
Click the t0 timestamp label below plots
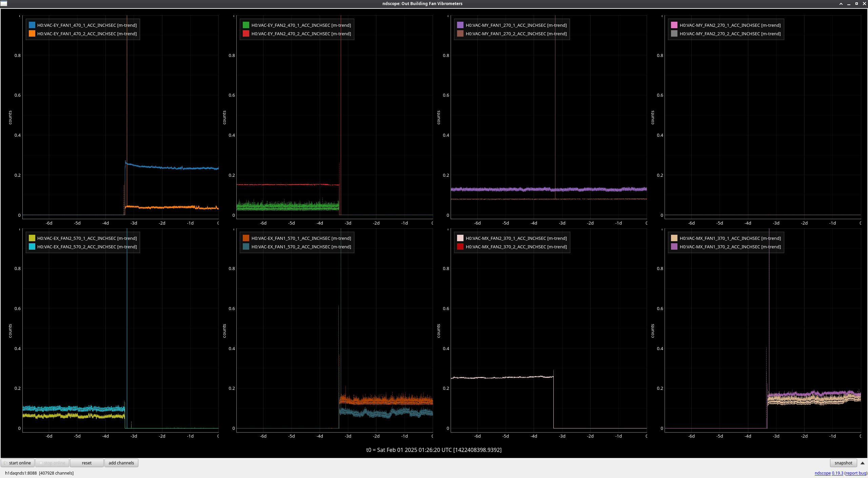tap(434, 450)
